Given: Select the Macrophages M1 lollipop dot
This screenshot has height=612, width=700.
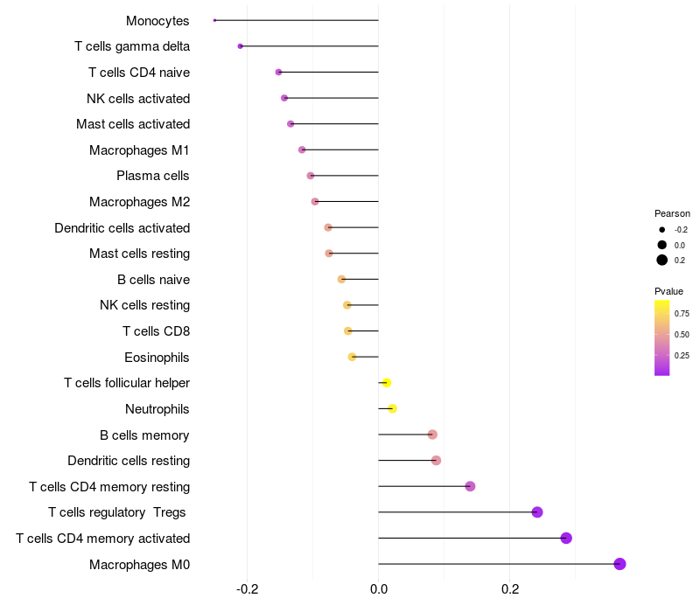Looking at the screenshot, I should 302,150.
